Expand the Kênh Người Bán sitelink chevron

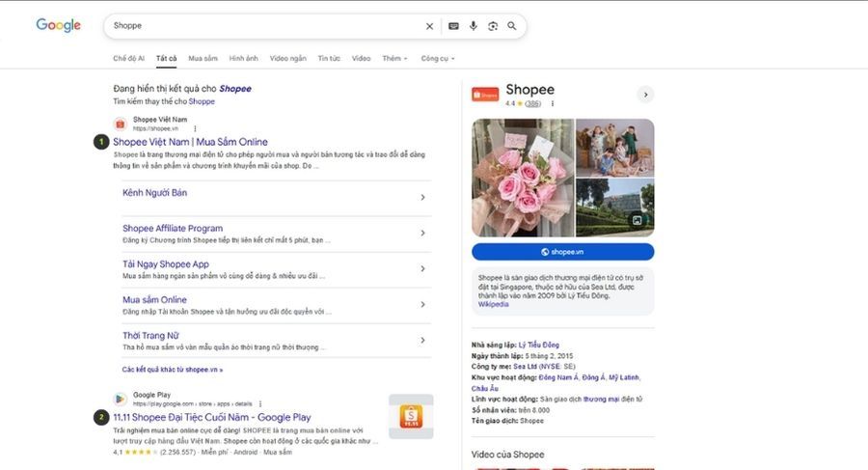click(422, 197)
